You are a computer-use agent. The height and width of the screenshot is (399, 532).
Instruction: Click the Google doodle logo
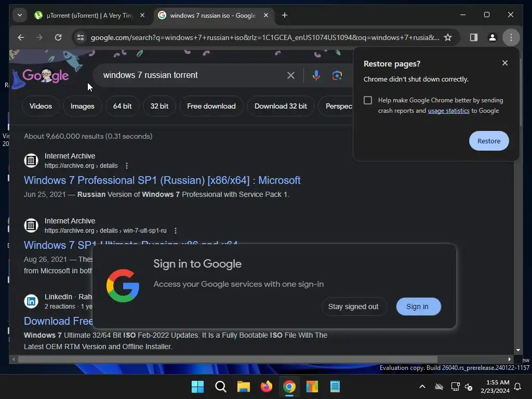pyautogui.click(x=45, y=75)
